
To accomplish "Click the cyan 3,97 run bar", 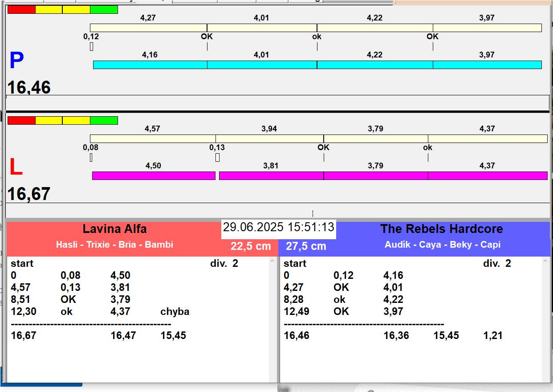I will 487,65.
